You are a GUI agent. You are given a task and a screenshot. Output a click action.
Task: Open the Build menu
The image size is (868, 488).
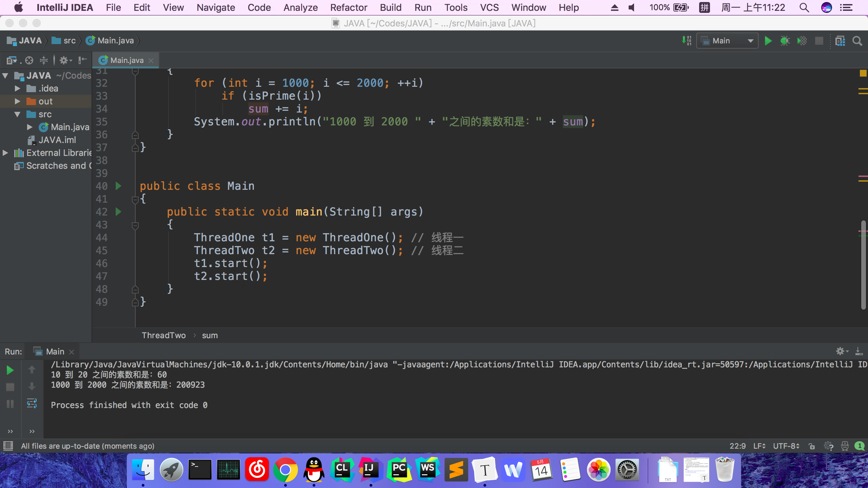(x=391, y=7)
